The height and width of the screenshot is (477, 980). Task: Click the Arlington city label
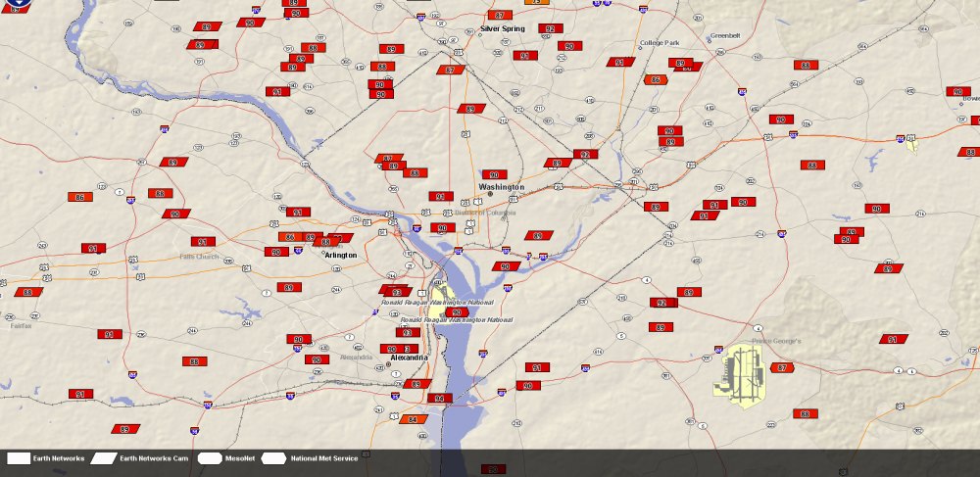tap(341, 255)
